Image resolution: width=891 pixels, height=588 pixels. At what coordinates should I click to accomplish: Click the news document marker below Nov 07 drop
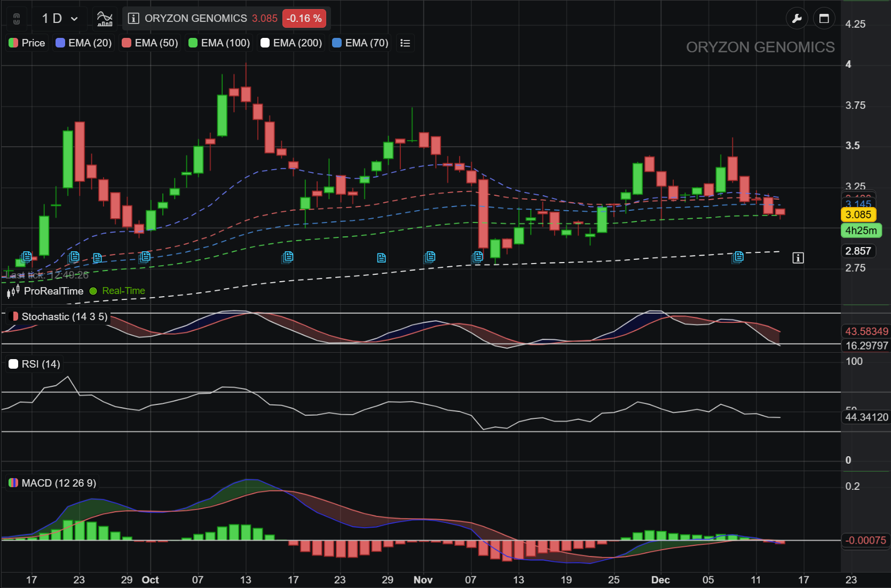coord(477,257)
